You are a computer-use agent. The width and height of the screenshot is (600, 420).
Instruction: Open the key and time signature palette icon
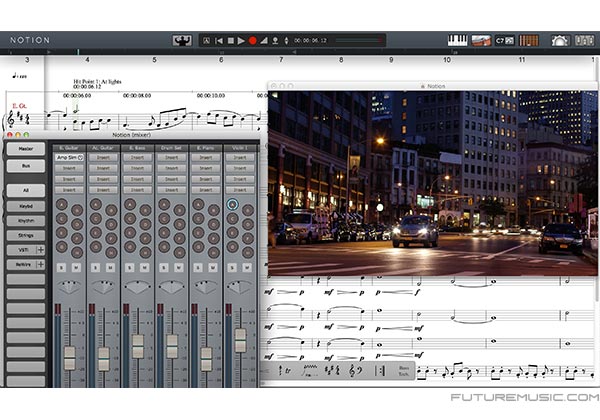pos(332,371)
